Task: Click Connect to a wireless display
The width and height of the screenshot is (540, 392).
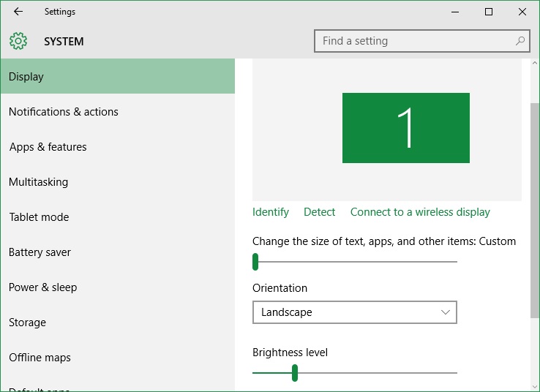Action: click(x=420, y=212)
